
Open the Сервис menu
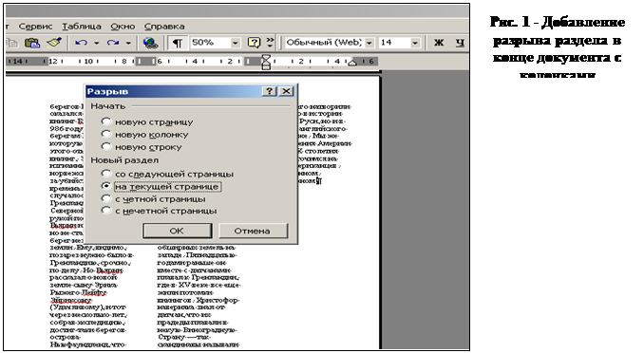pyautogui.click(x=36, y=27)
